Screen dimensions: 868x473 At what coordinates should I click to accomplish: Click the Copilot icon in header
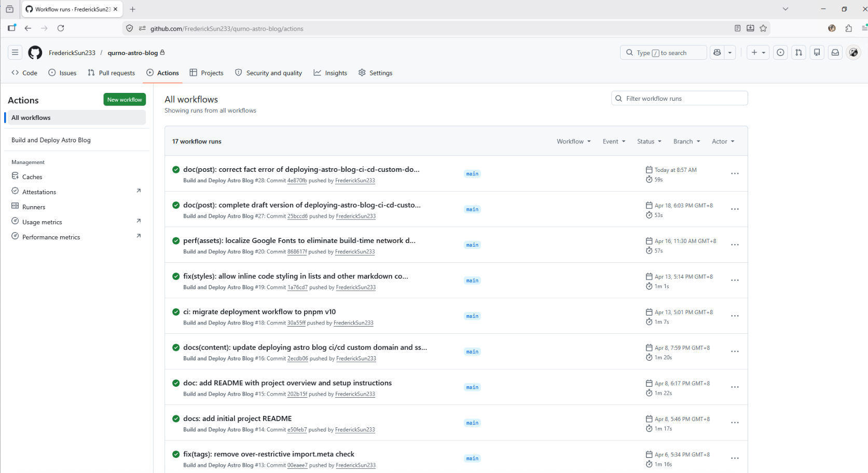(x=717, y=52)
